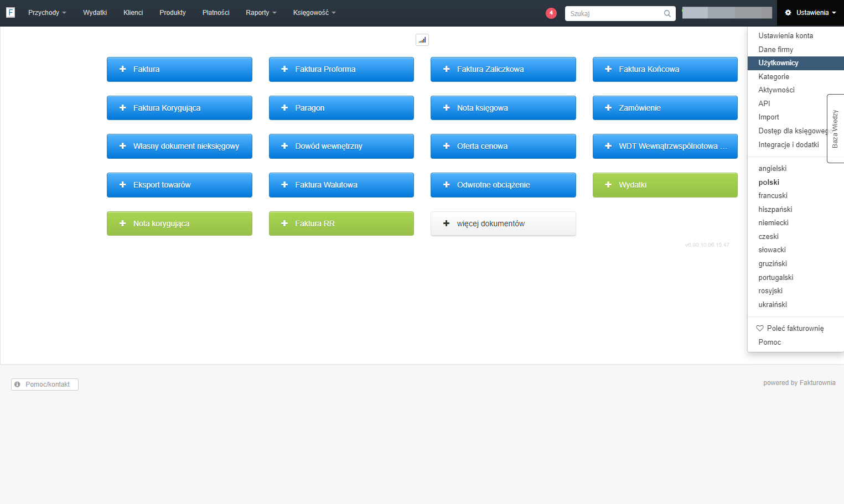Click the small chart statistics icon
This screenshot has width=844, height=504.
[422, 40]
